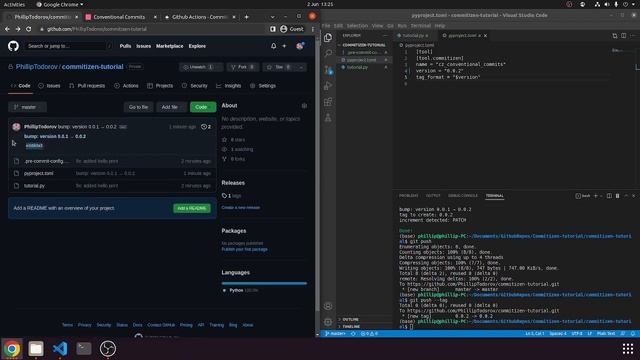Open the VS Code Accounts icon
The image size is (640, 360).
328,306
